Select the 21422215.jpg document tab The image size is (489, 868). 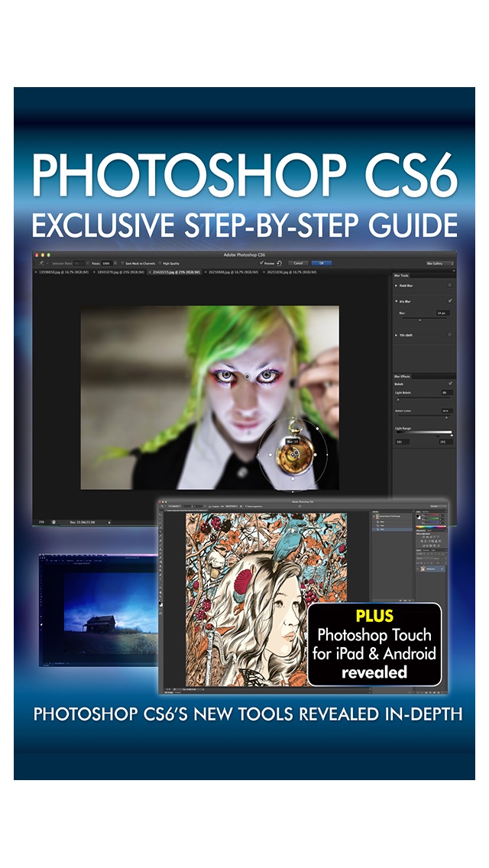click(x=176, y=272)
